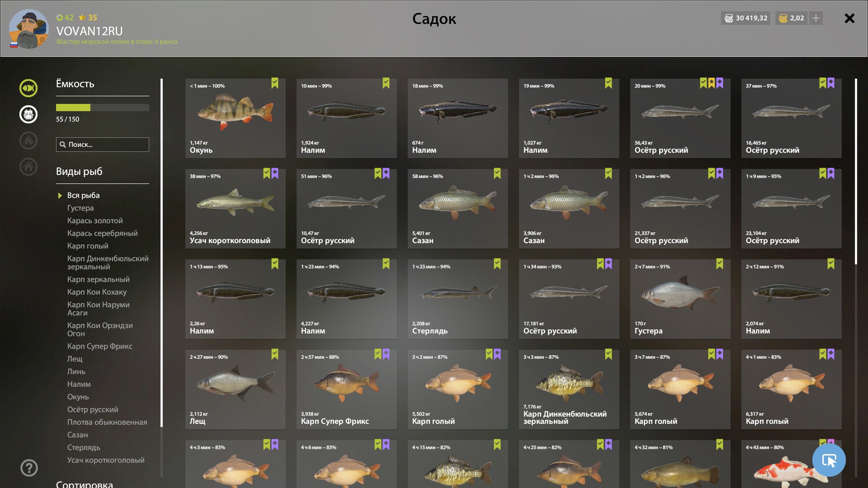Filter fish list by Карп Супер Фрикс
Screen dimensions: 868x488
click(99, 346)
